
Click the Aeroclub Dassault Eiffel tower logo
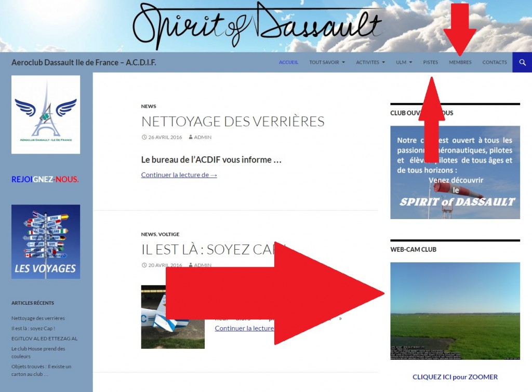pos(46,115)
